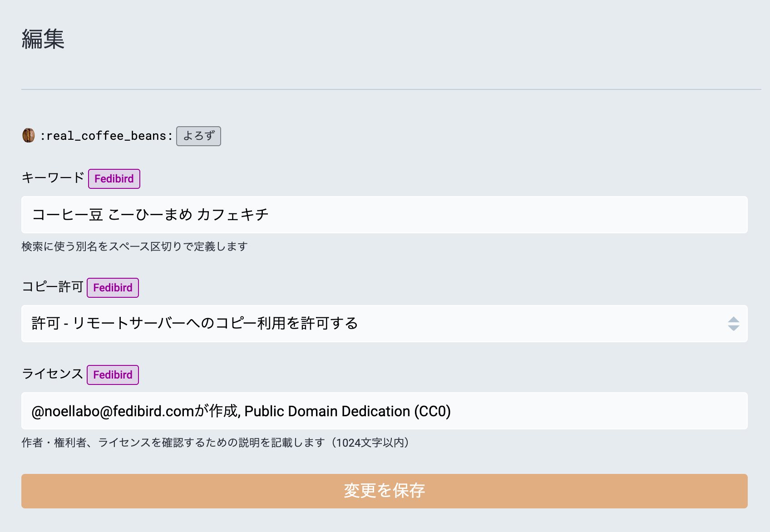Click the ライセンス field label
Viewport: 770px width, 532px height.
pos(52,374)
